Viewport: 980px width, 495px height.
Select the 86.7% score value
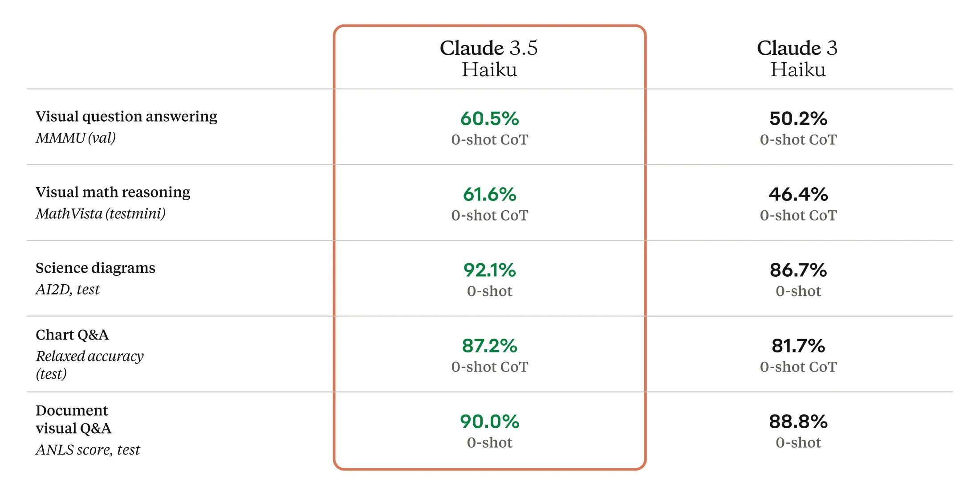point(798,270)
